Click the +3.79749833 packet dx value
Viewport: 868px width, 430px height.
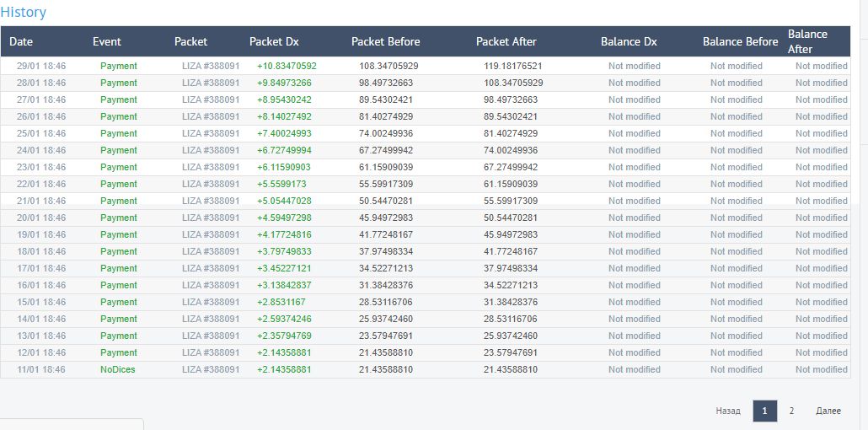click(x=284, y=251)
